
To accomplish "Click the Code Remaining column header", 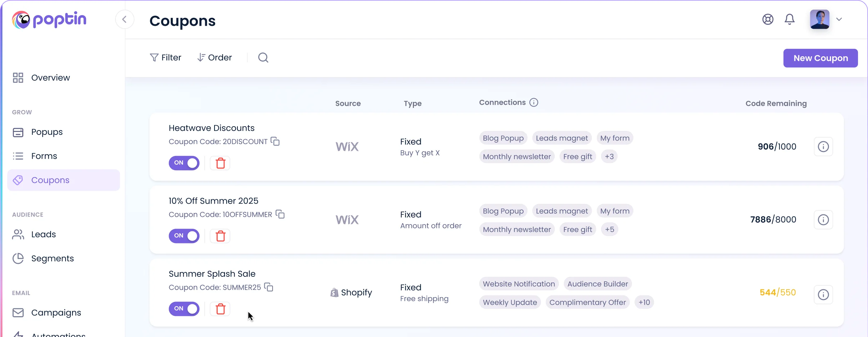I will [x=776, y=104].
